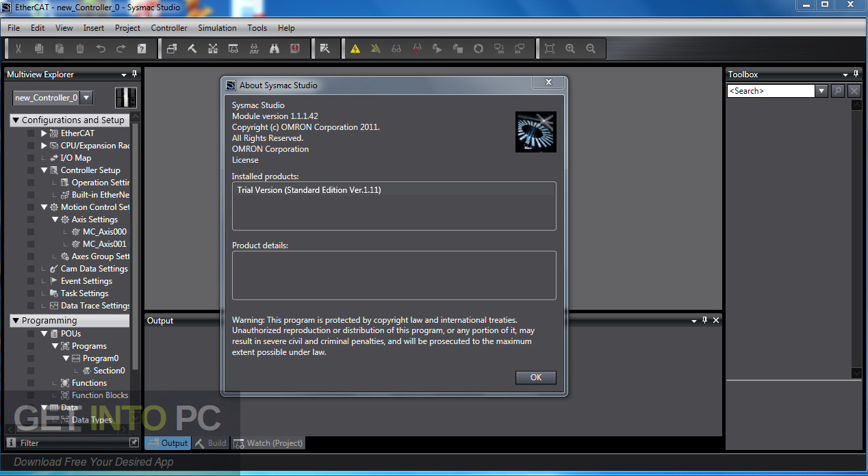Click the Undo arrow toolbar icon
Image resolution: width=868 pixels, height=476 pixels.
pyautogui.click(x=101, y=49)
